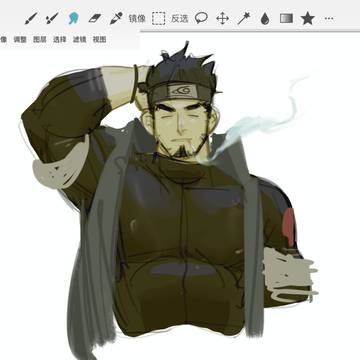Open the 视图 menu
This screenshot has height=360, width=360.
99,39
